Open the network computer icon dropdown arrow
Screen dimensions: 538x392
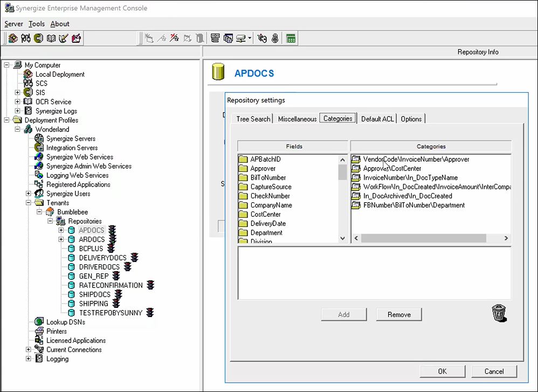[250, 38]
